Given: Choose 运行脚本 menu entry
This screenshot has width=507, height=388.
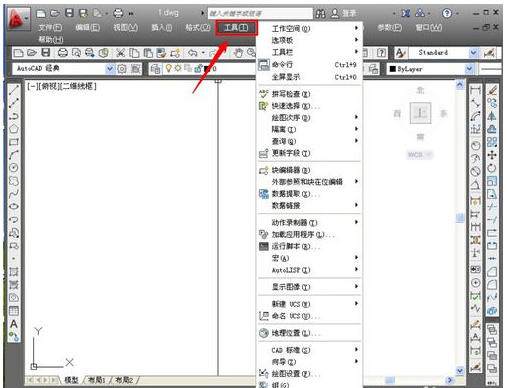Looking at the screenshot, I should tap(309, 246).
